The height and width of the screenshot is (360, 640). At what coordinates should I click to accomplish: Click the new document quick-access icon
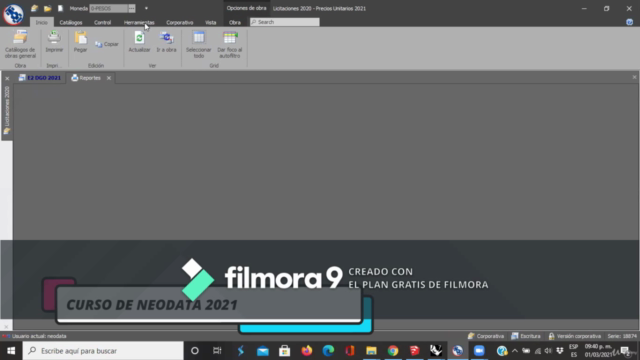point(60,8)
